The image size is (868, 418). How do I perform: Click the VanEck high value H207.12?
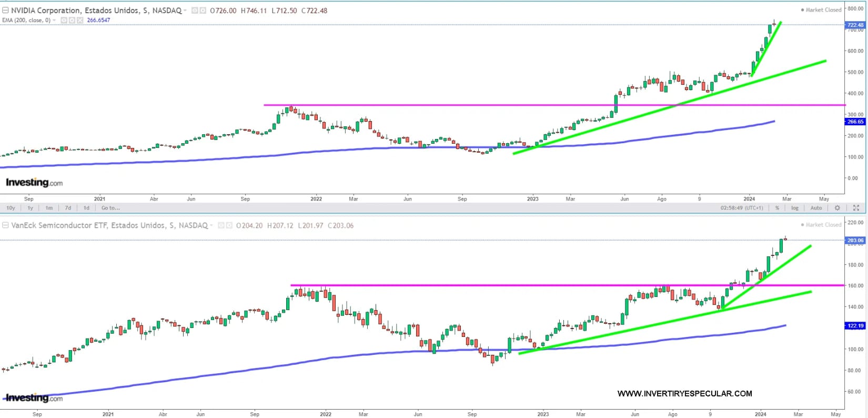click(281, 225)
